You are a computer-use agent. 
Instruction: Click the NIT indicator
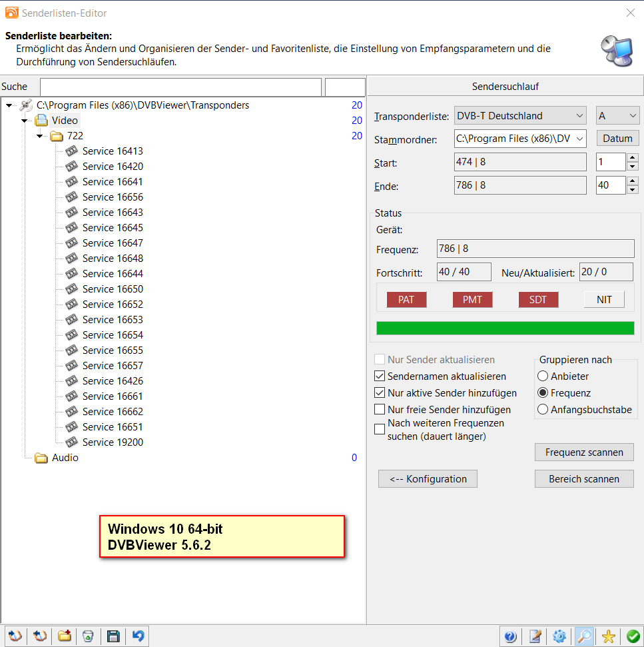605,300
